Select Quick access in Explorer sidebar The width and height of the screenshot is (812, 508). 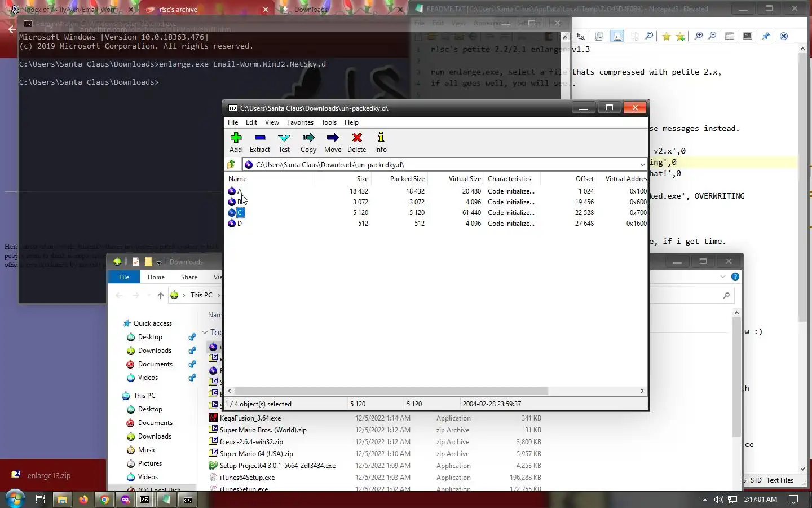(x=152, y=323)
